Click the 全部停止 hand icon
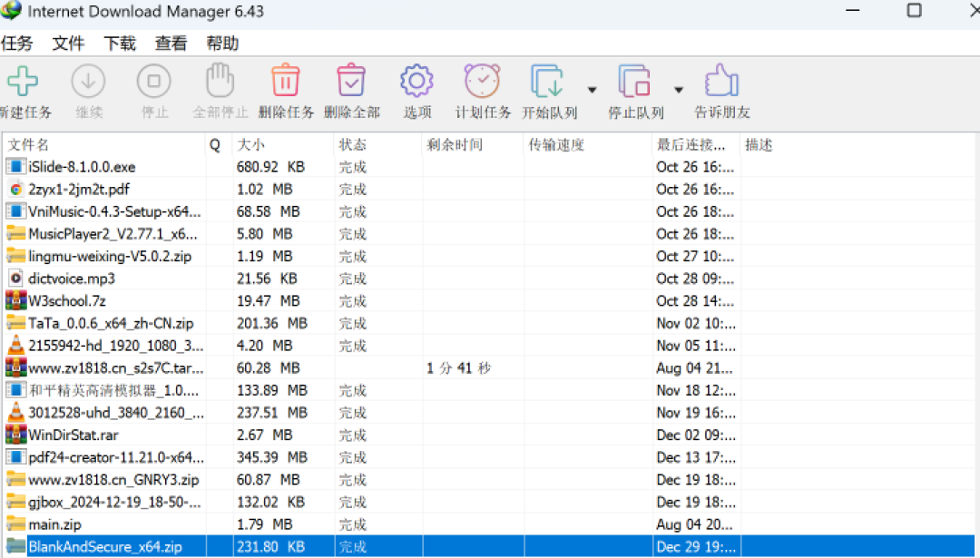 [220, 80]
